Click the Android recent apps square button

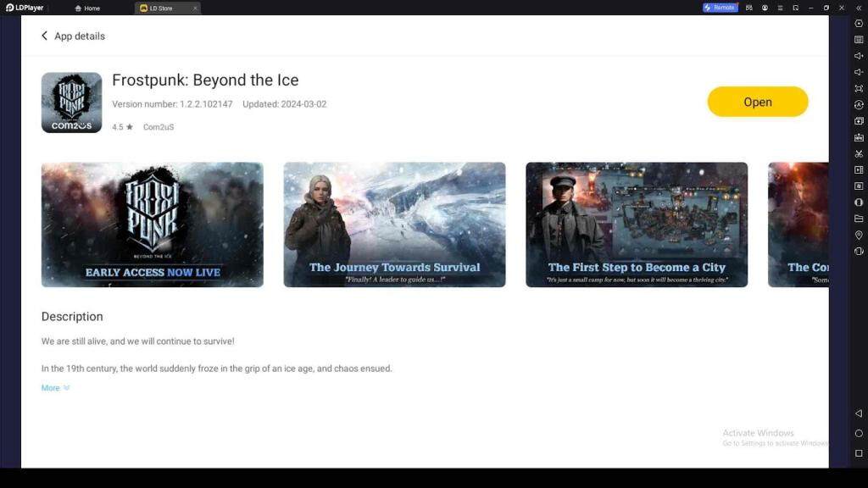[x=859, y=453]
